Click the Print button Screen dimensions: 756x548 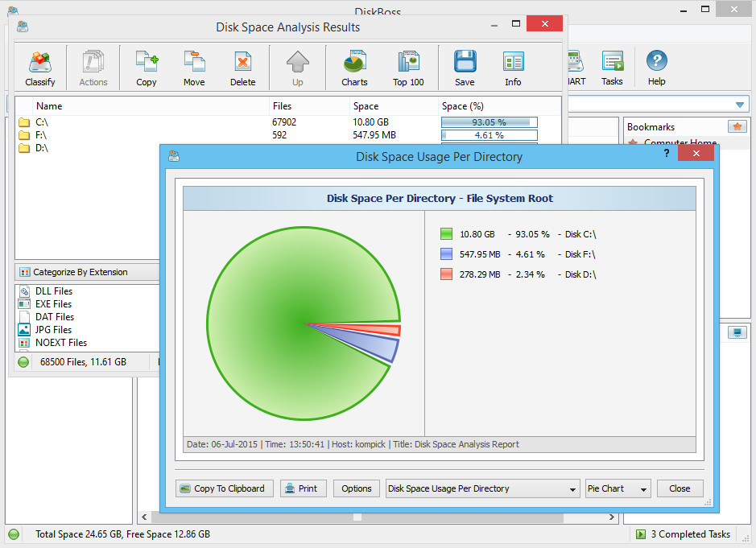(304, 488)
